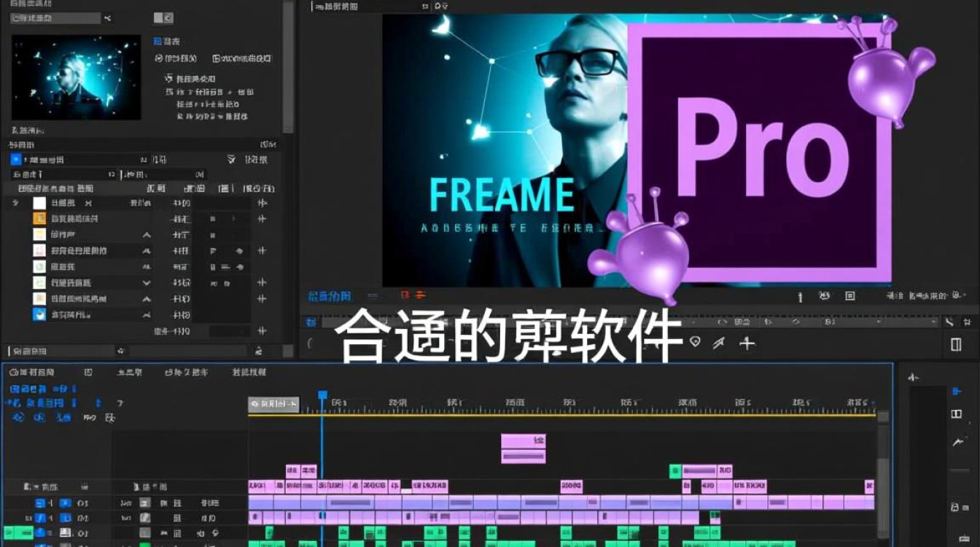
Task: Select the blue flag icon in the right side strip
Action: 957,392
